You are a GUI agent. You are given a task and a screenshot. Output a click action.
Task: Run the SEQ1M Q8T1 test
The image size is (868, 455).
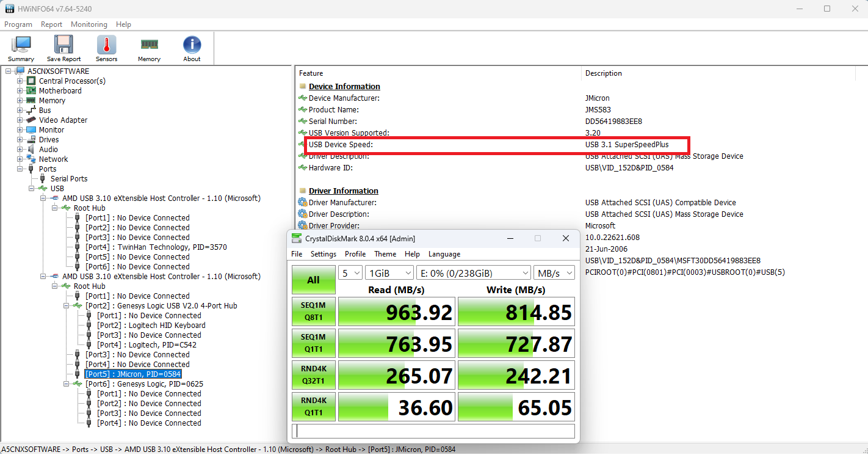click(x=313, y=312)
